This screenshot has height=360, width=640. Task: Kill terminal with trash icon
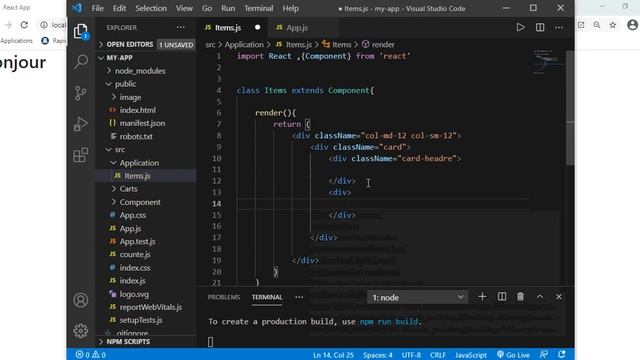pyautogui.click(x=520, y=297)
